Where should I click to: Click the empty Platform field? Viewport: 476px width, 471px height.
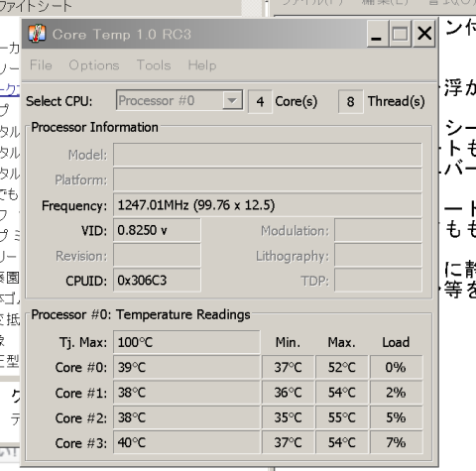(x=268, y=179)
